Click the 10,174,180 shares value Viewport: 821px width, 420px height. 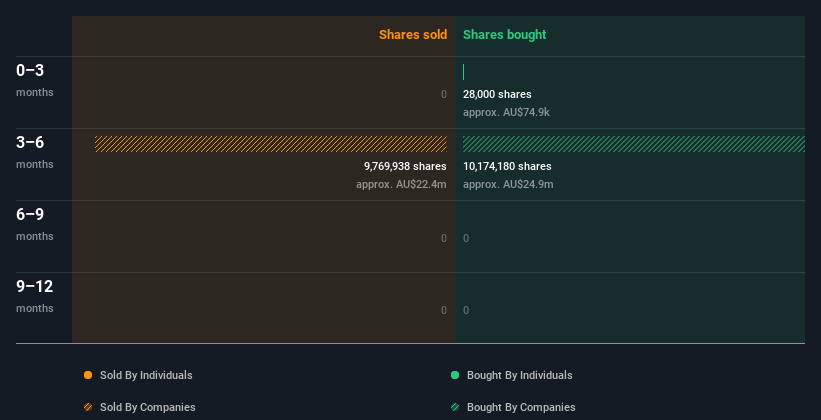click(507, 167)
